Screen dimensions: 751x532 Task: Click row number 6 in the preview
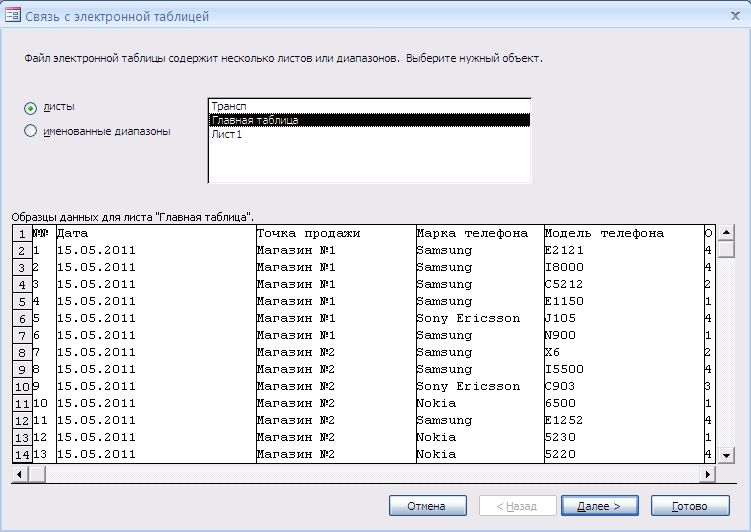(22, 318)
